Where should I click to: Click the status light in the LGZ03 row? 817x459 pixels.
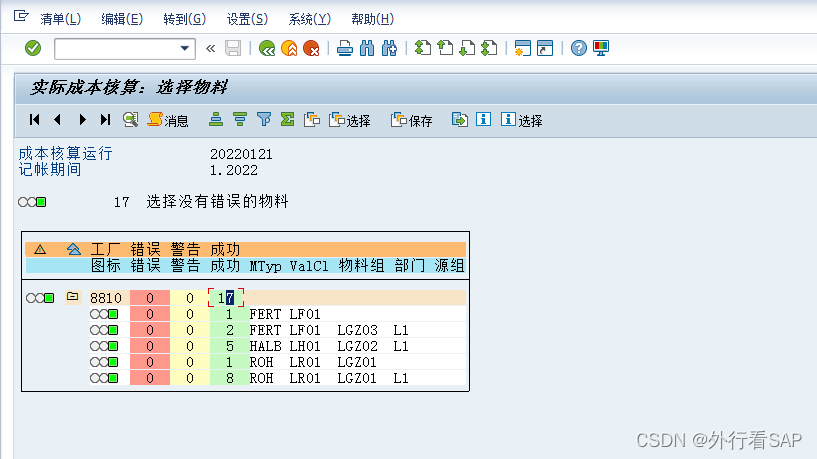pos(104,330)
